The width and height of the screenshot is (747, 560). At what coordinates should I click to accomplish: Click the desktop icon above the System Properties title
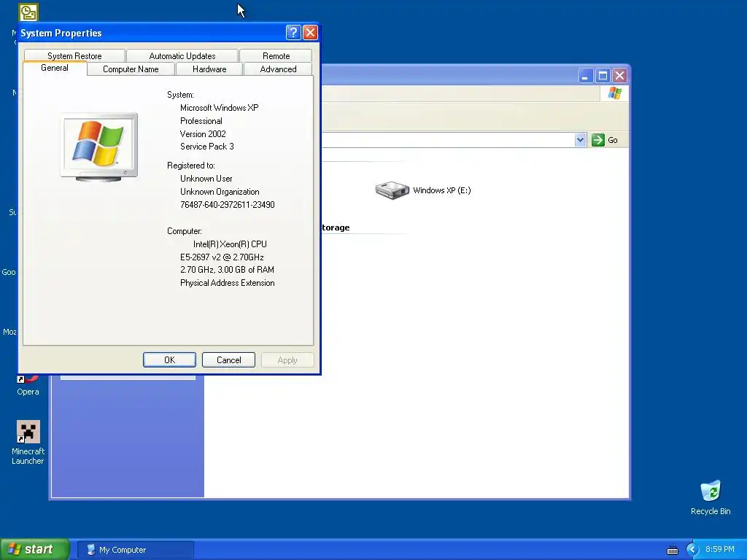point(28,12)
